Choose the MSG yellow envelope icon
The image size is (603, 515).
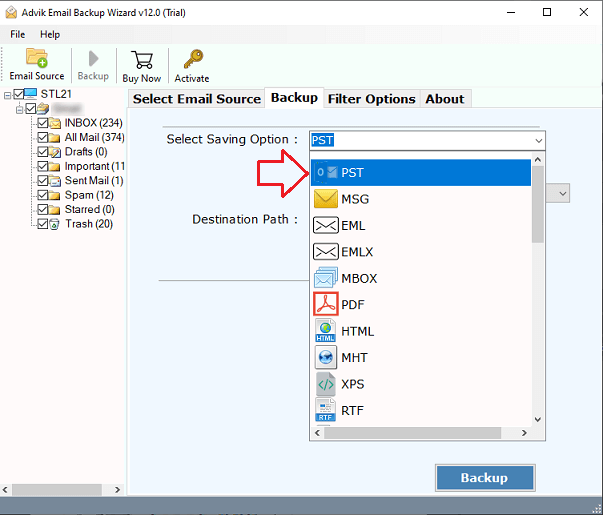pyautogui.click(x=325, y=199)
